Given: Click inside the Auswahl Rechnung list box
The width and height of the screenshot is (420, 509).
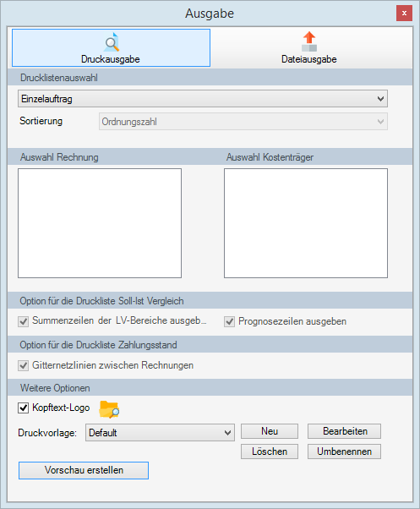Looking at the screenshot, I should coord(100,223).
